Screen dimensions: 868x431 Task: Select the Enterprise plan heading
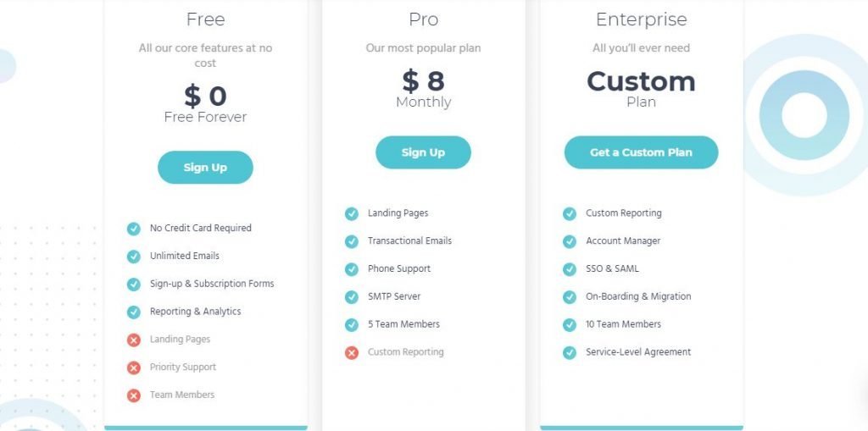coord(641,19)
